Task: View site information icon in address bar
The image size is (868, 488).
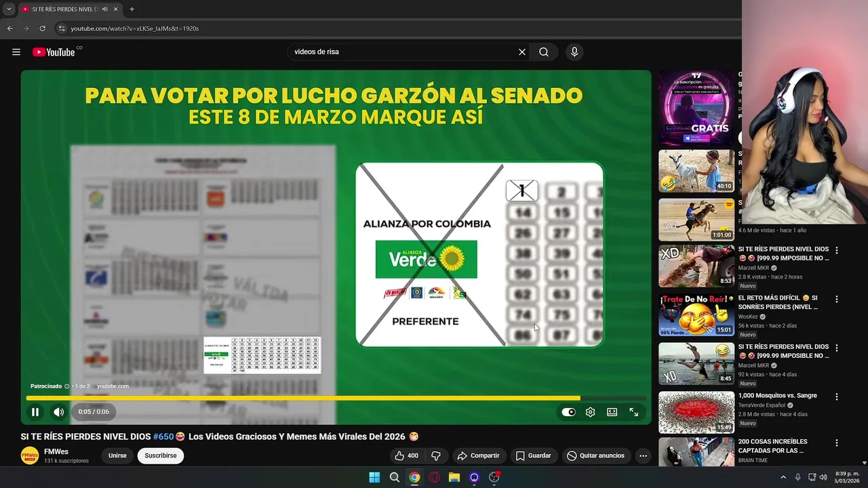Action: pos(61,28)
